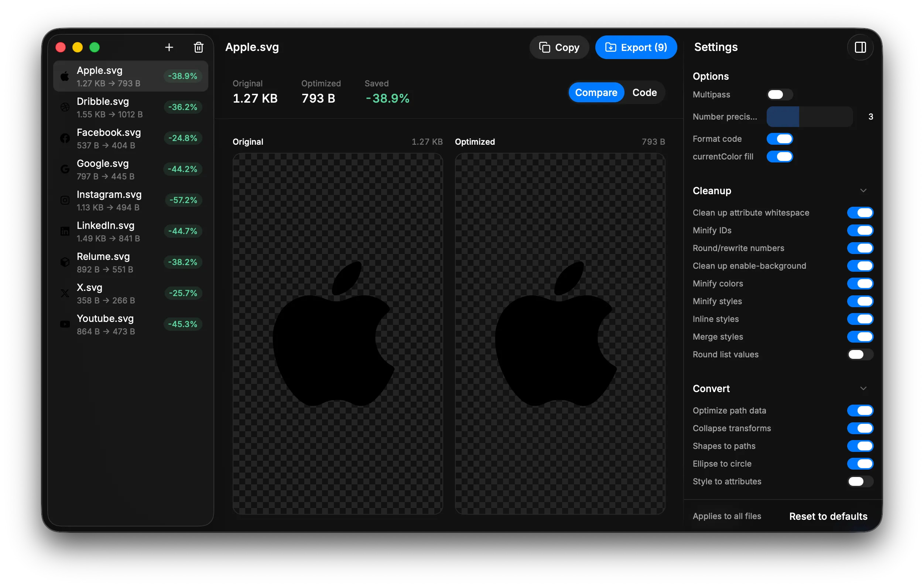Image resolution: width=924 pixels, height=587 pixels.
Task: Click the trash icon to remove files
Action: click(198, 47)
